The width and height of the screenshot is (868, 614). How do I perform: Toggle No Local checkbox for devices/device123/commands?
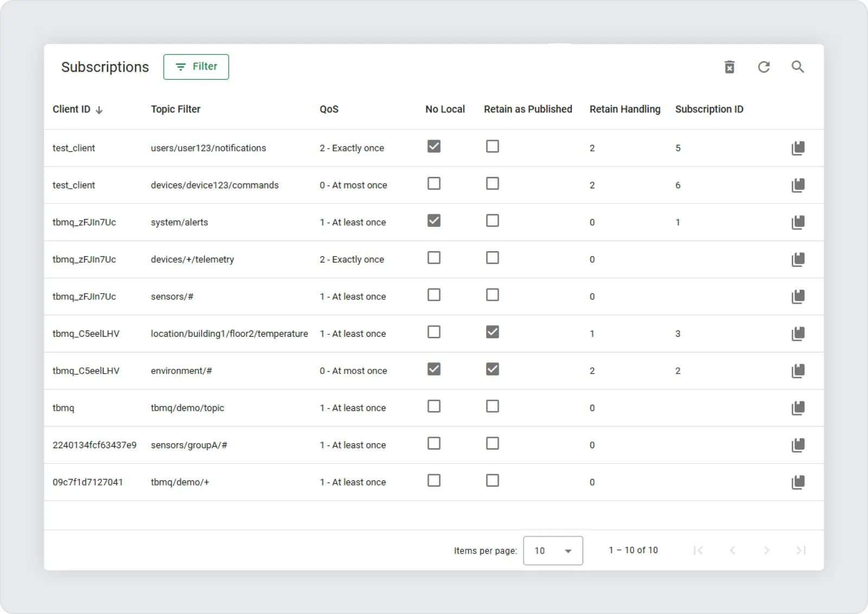pyautogui.click(x=434, y=184)
